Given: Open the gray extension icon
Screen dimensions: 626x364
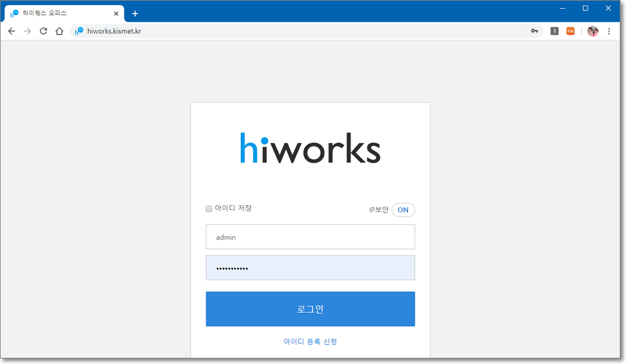Looking at the screenshot, I should tap(555, 31).
